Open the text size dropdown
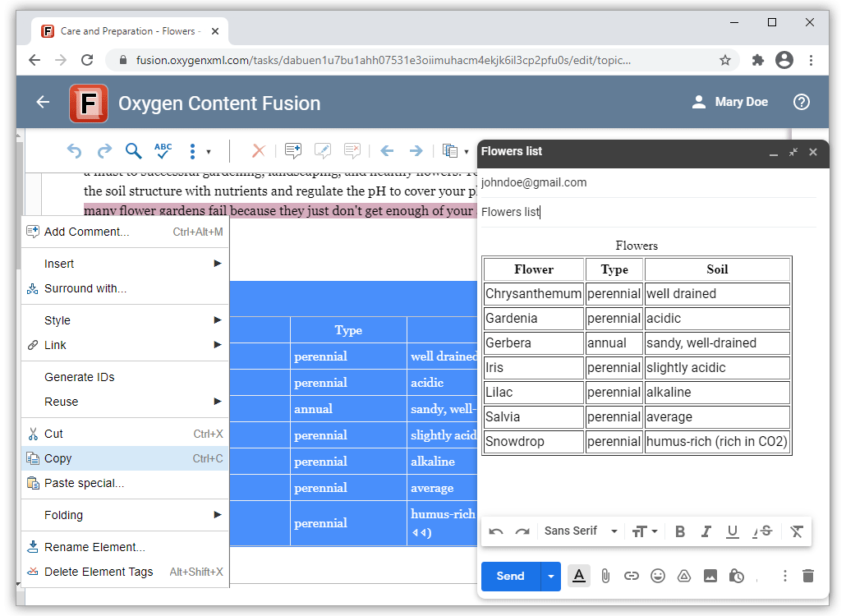846x616 pixels. coord(645,532)
